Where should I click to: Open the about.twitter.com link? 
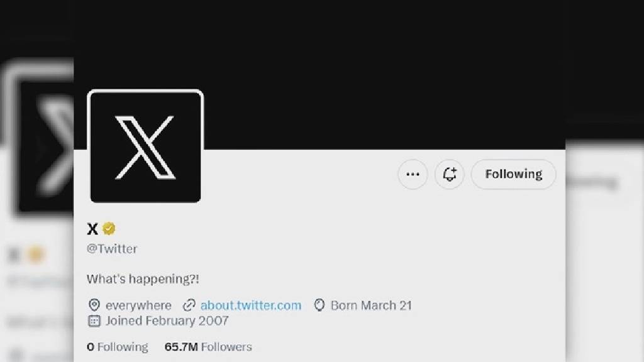coord(251,305)
